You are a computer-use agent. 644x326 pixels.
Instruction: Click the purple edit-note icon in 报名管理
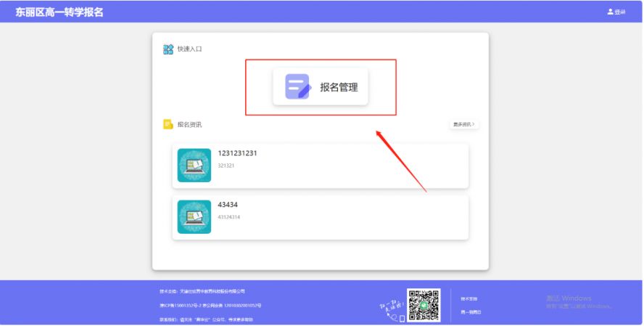click(298, 86)
